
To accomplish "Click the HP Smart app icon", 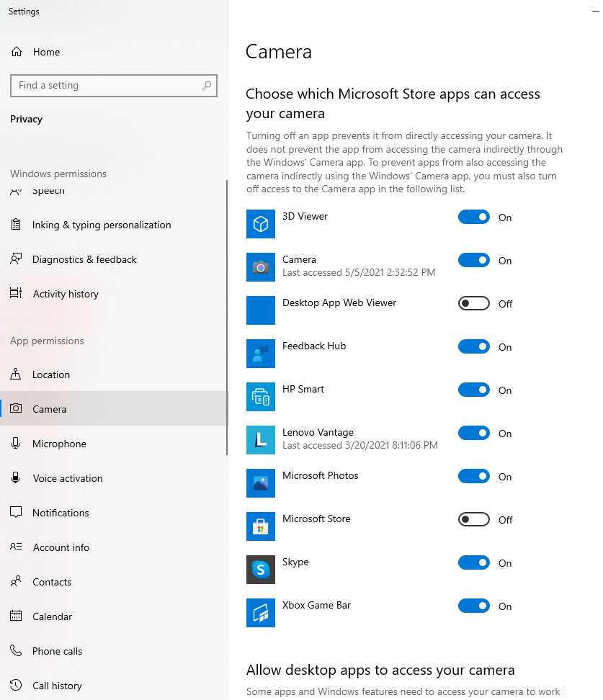I will [260, 396].
